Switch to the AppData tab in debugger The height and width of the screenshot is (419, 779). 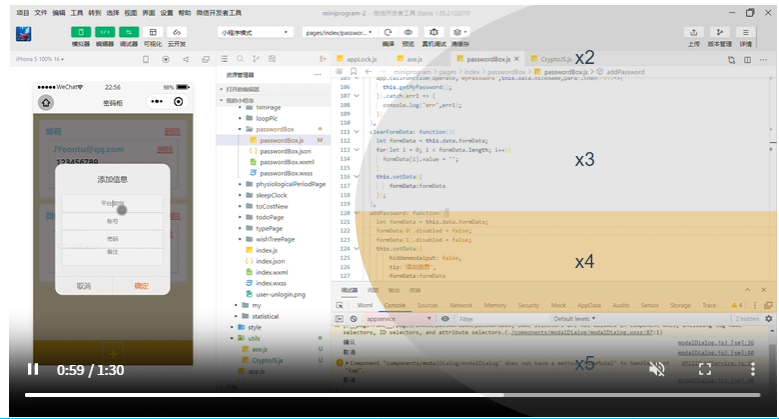pyautogui.click(x=589, y=305)
